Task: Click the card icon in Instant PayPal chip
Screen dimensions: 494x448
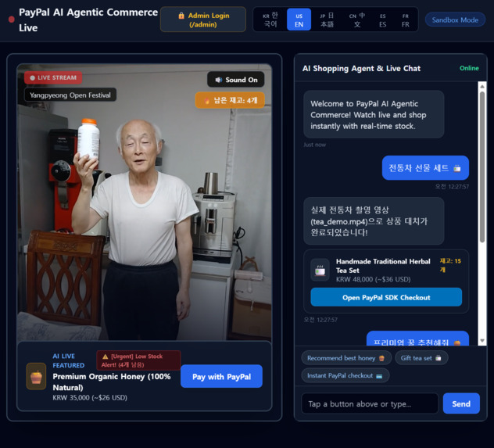Action: (x=379, y=376)
